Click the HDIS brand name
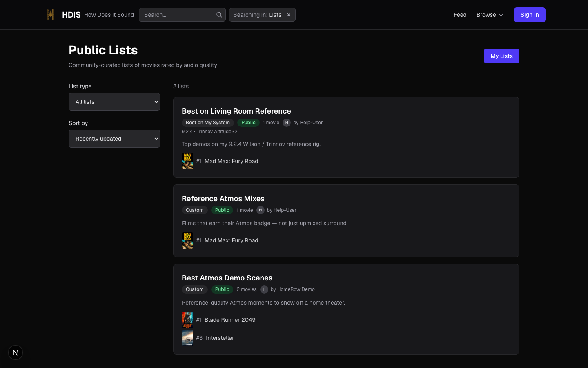This screenshot has height=368, width=588. tap(71, 15)
